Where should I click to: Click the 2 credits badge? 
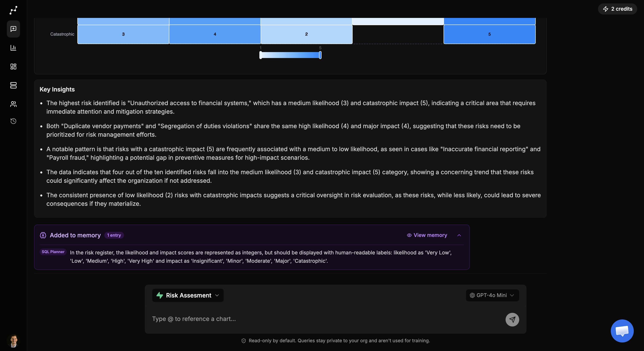click(618, 9)
